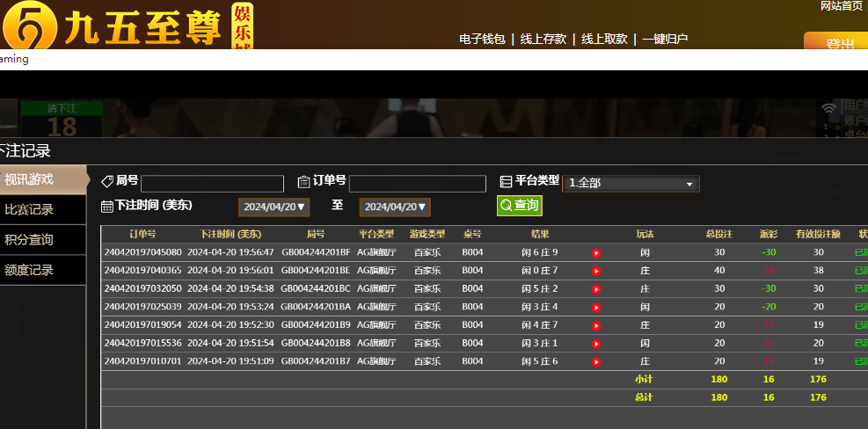The width and height of the screenshot is (868, 429).
Task: Play replay video for order 240420197045080
Action: click(x=596, y=253)
